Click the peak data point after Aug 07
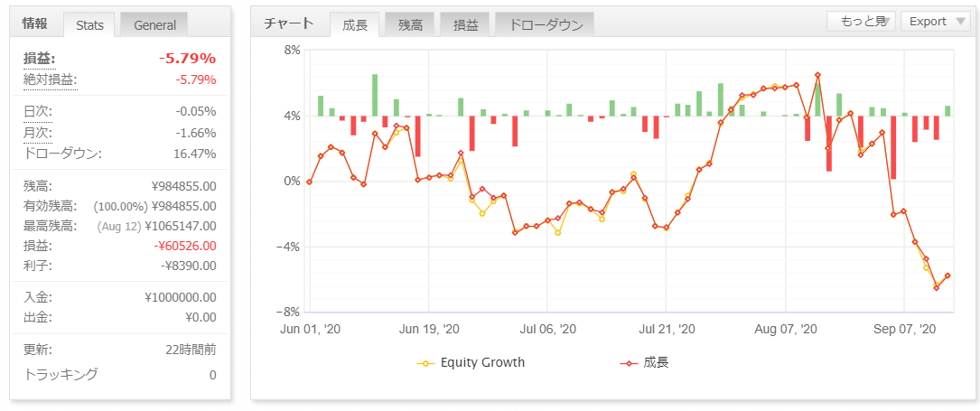980x411 pixels. [x=817, y=75]
